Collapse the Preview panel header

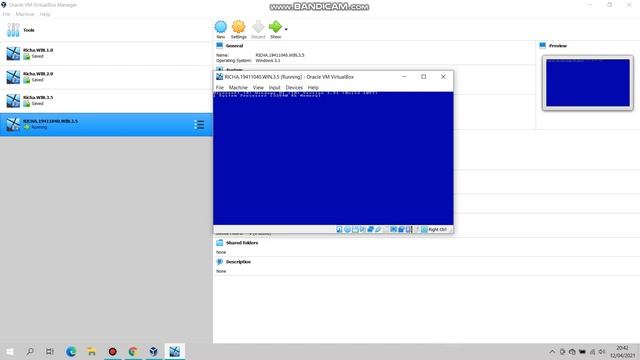point(558,46)
